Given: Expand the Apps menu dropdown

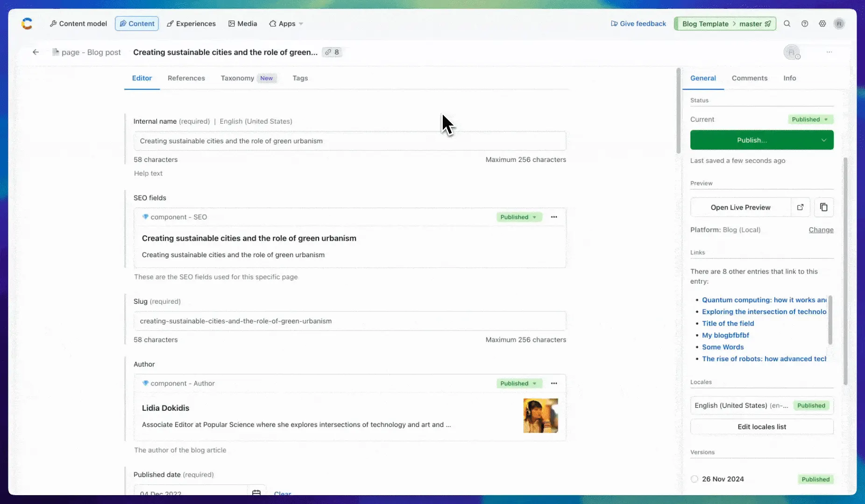Looking at the screenshot, I should coord(286,24).
